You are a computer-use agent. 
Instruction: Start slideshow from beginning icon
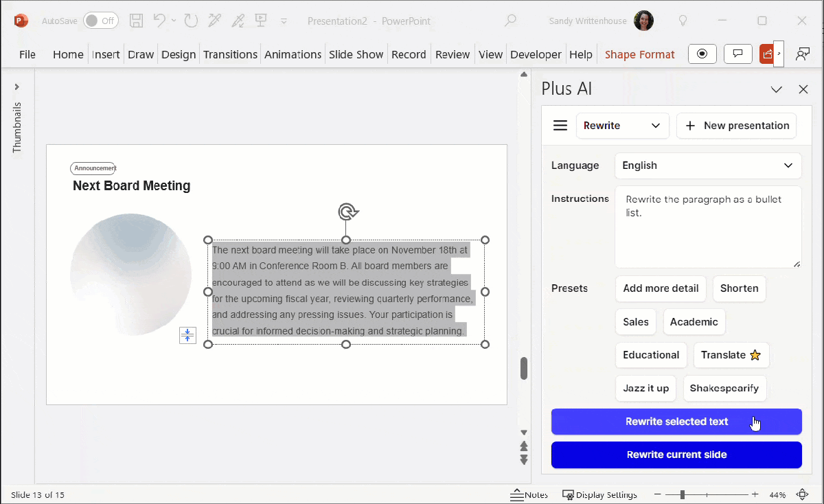[260, 21]
